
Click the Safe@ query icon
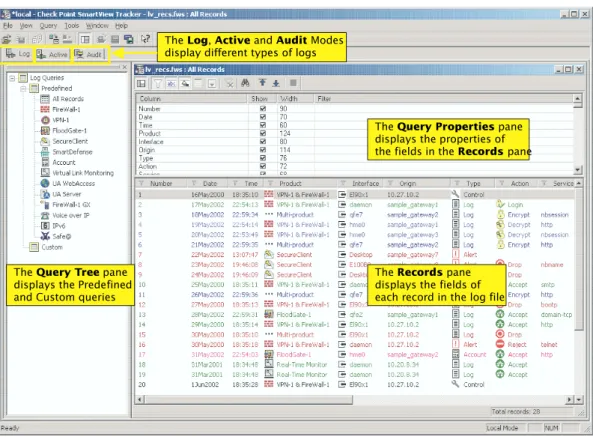coord(45,236)
